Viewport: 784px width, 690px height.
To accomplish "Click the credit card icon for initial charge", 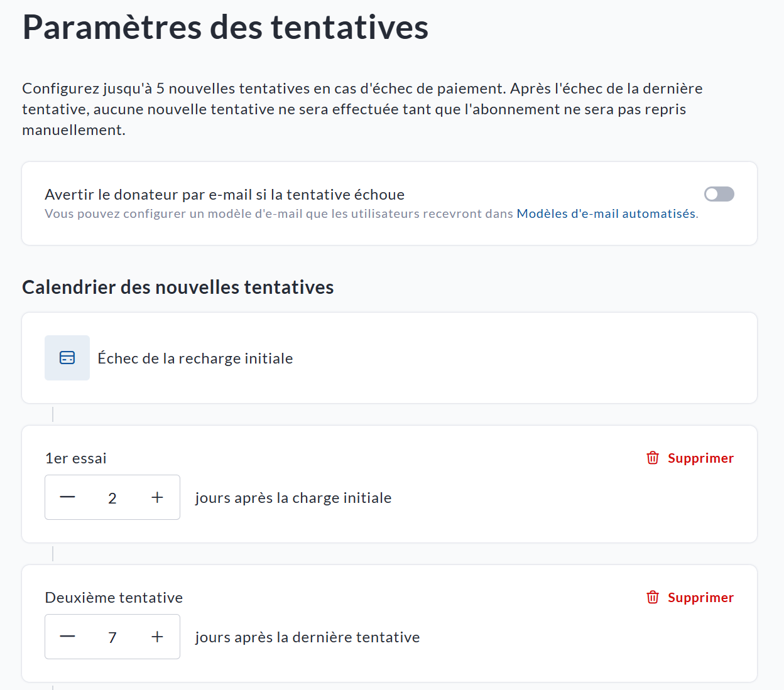I will click(67, 358).
